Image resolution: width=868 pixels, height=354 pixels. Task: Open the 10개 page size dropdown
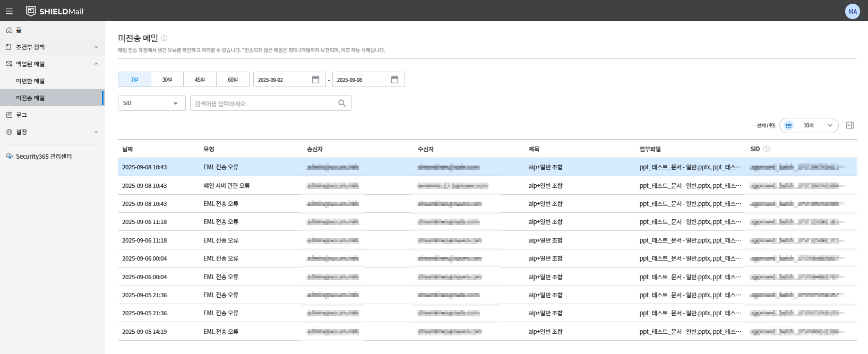[818, 126]
